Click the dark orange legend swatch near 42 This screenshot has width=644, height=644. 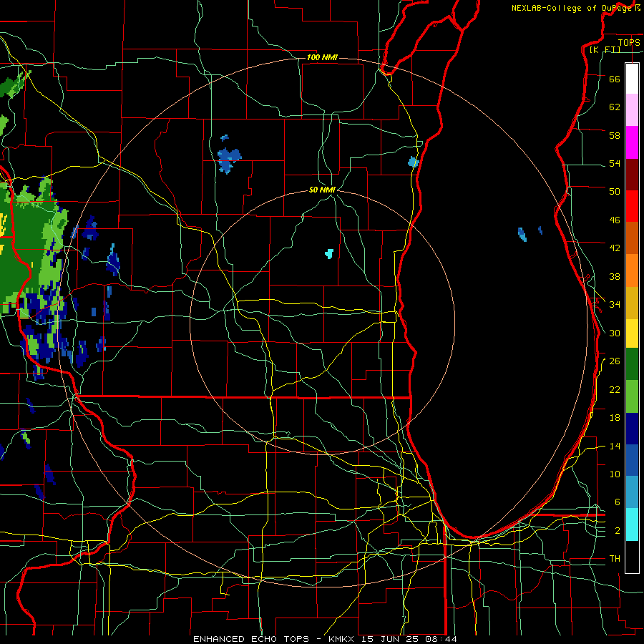[632, 238]
